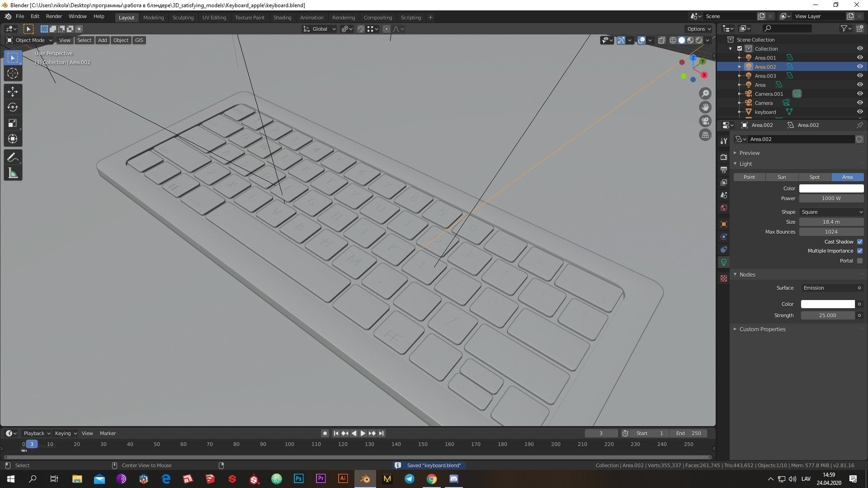Open the Keying dropdown in timeline

point(66,433)
